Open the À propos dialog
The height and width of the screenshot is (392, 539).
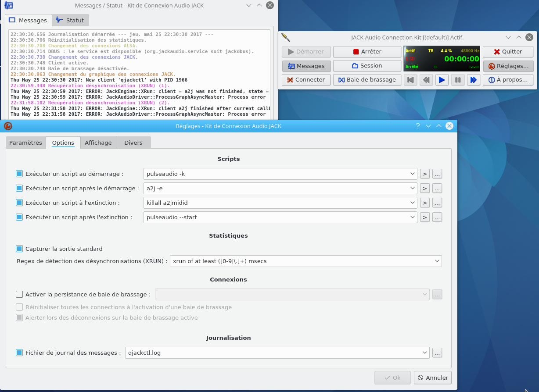tap(508, 80)
